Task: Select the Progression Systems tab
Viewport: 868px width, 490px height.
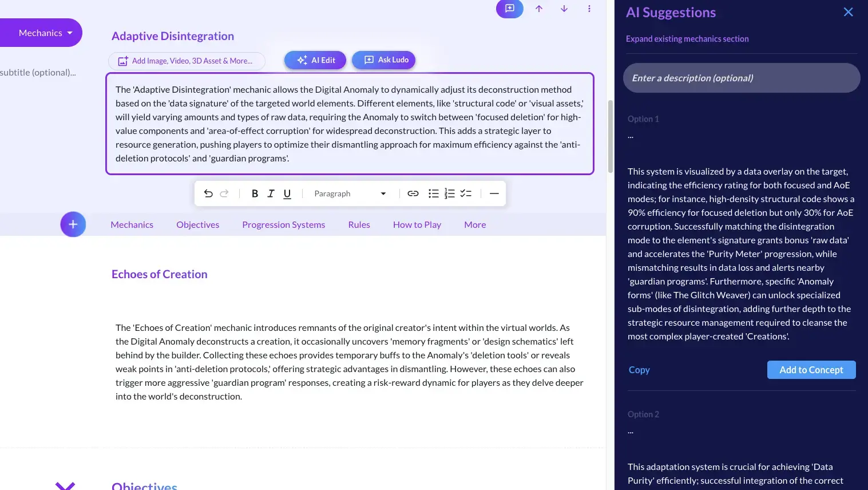Action: pyautogui.click(x=283, y=225)
